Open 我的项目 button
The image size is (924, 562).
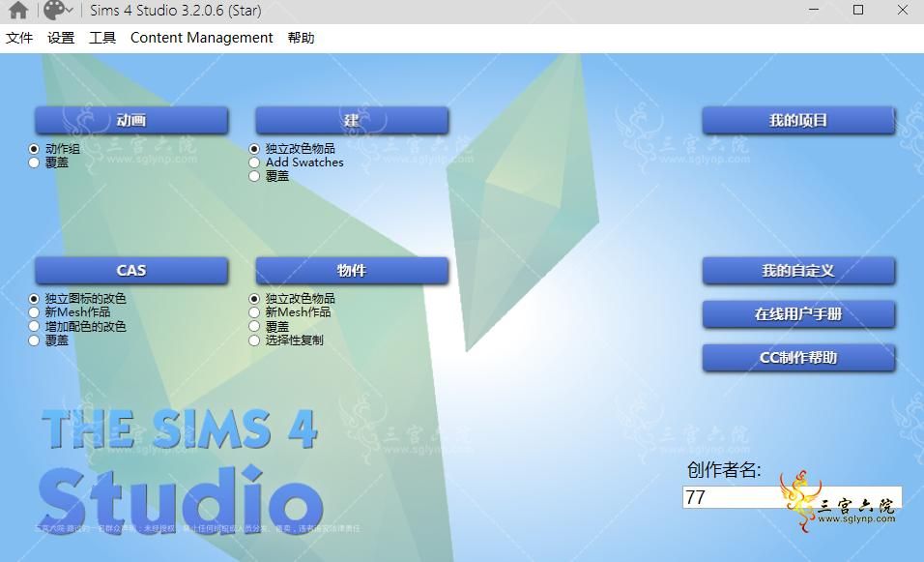pos(798,120)
